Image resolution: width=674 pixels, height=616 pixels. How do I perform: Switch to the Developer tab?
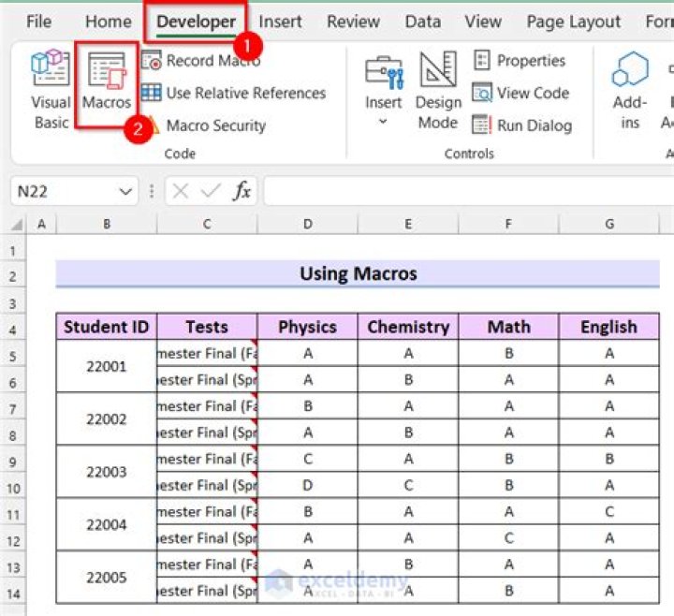196,22
